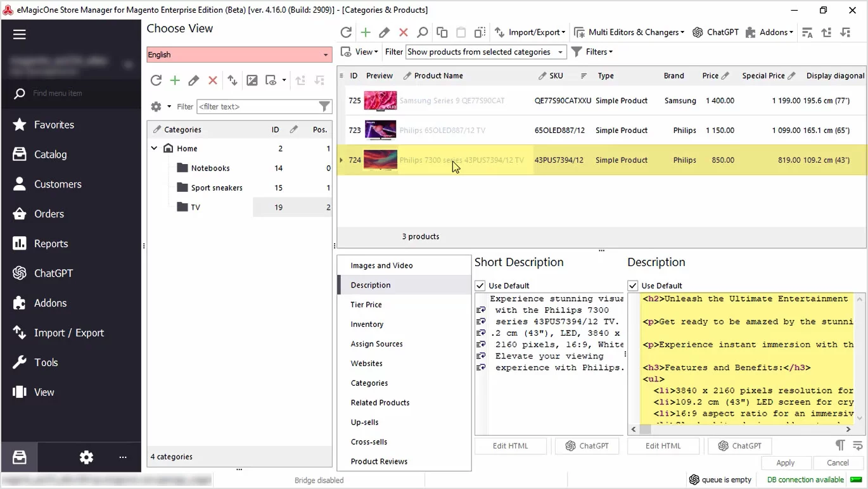Click vertical scrollbar of Description editor
This screenshot has width=868, height=489.
[860, 358]
